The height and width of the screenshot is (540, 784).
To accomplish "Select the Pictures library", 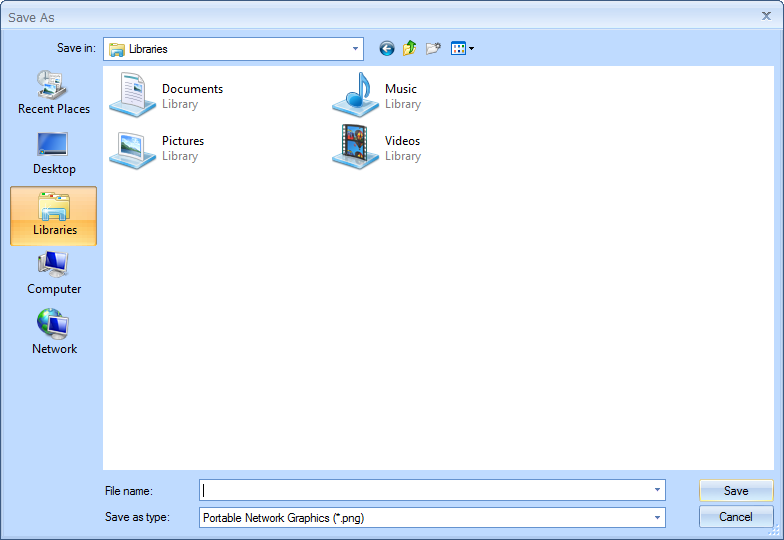I will coord(160,148).
